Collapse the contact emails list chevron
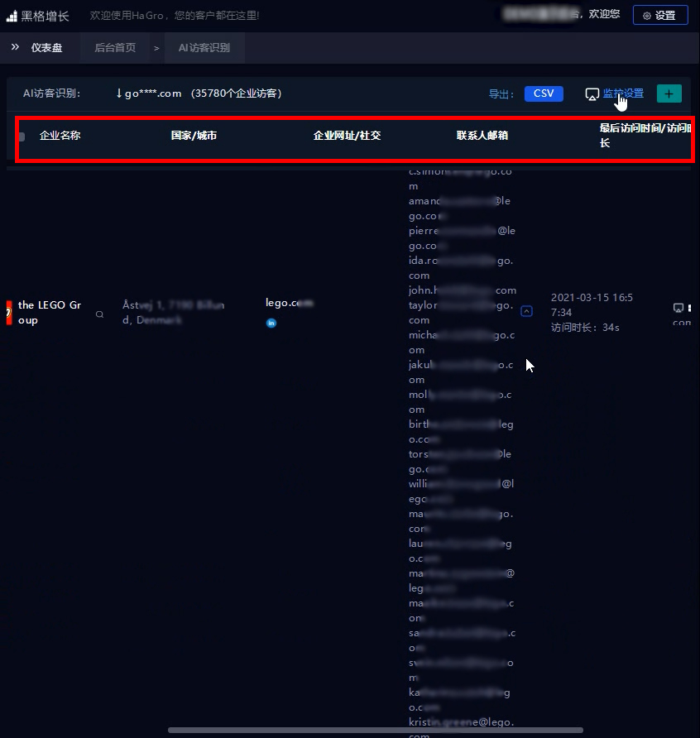The width and height of the screenshot is (700, 738). point(526,312)
